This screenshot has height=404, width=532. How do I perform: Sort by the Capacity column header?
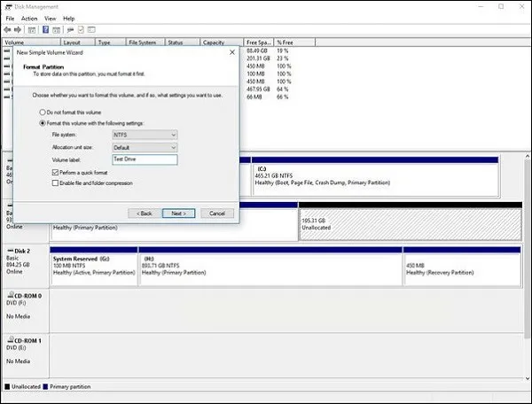point(222,43)
